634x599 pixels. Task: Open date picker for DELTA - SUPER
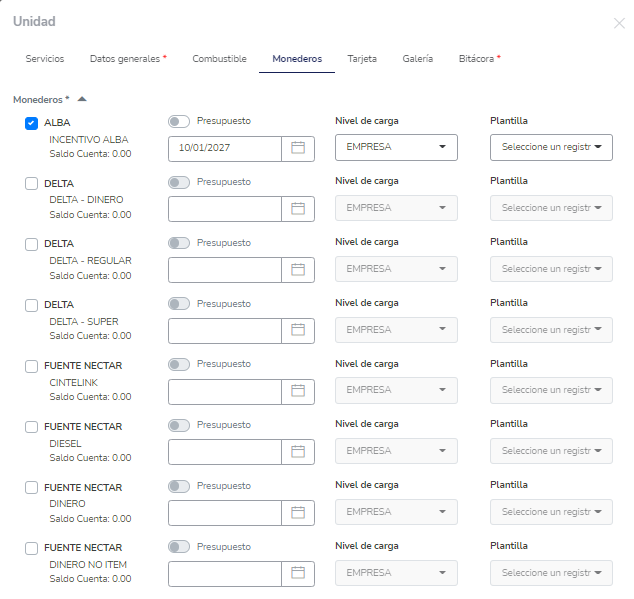[x=297, y=330]
